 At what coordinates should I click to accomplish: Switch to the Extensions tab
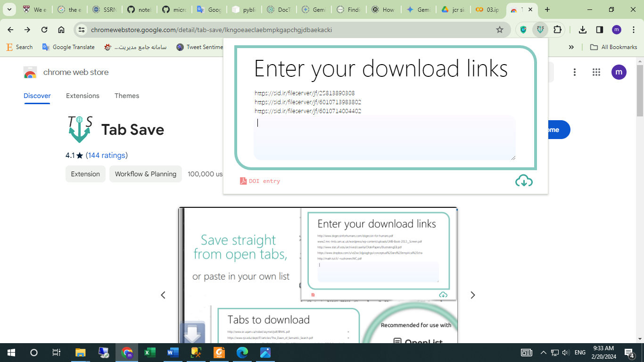point(83,96)
